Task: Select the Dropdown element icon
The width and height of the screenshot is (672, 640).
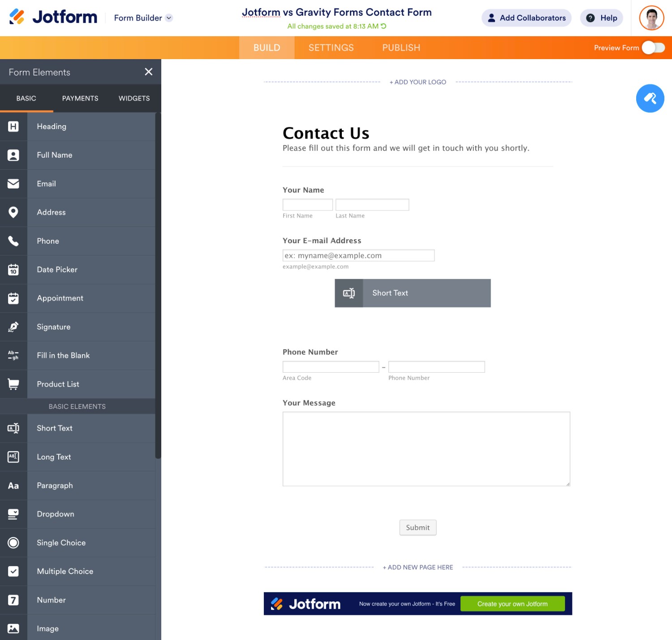Action: [x=13, y=514]
